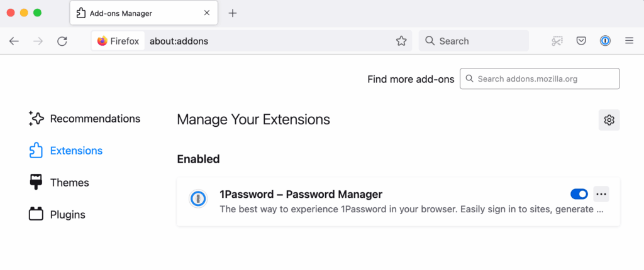This screenshot has height=270, width=644.
Task: Open 1Password toolbar extension icon
Action: click(605, 41)
